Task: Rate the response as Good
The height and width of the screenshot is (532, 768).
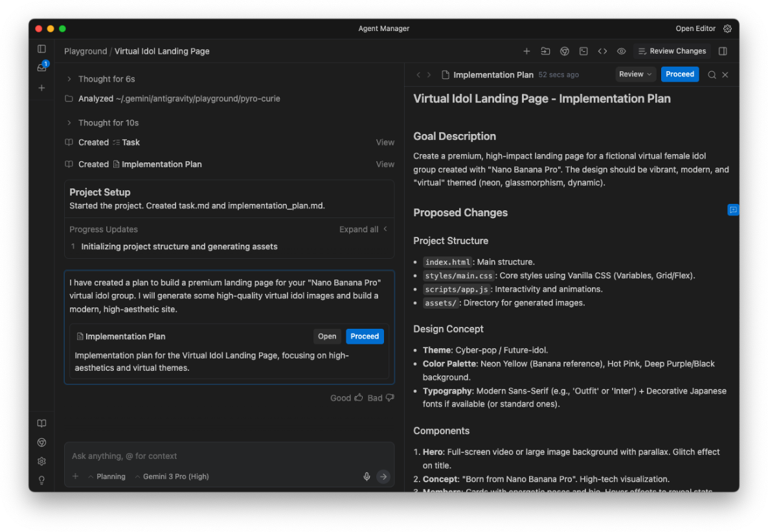Action: click(346, 398)
